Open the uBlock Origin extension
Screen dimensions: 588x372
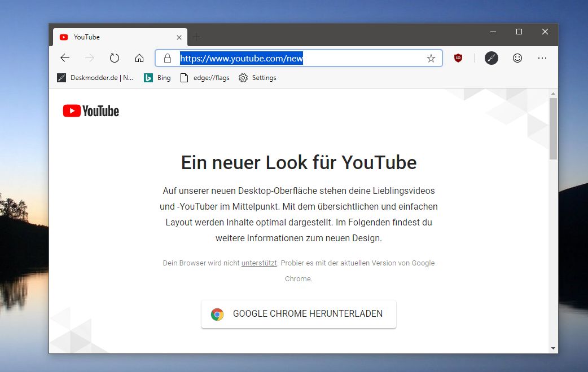pyautogui.click(x=458, y=58)
